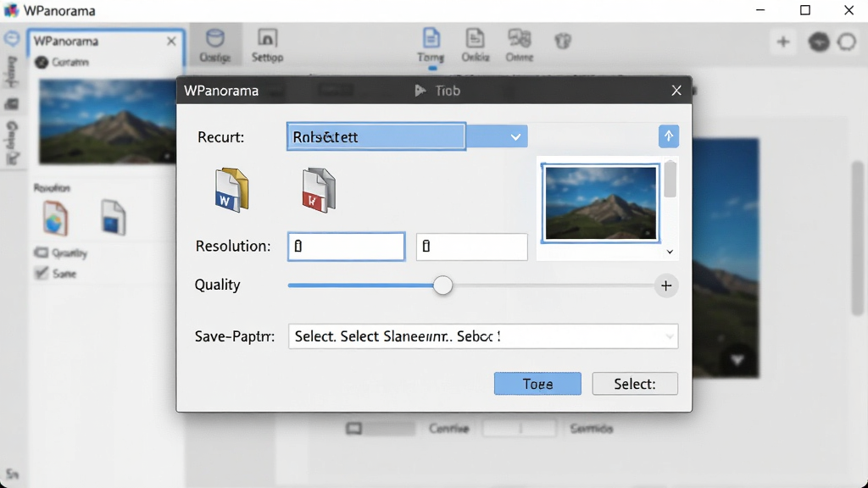Click the Contatm item in side panel

[62, 62]
